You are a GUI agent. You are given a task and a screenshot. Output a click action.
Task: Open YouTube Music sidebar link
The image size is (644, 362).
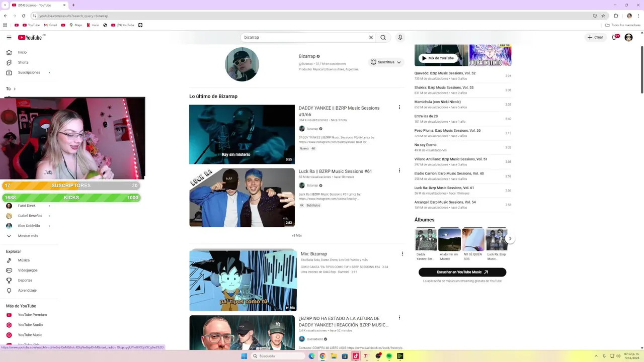[x=30, y=335]
